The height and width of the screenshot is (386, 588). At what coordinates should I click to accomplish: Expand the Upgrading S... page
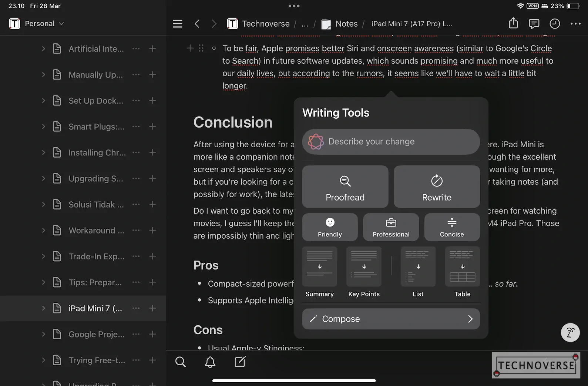[x=43, y=178]
